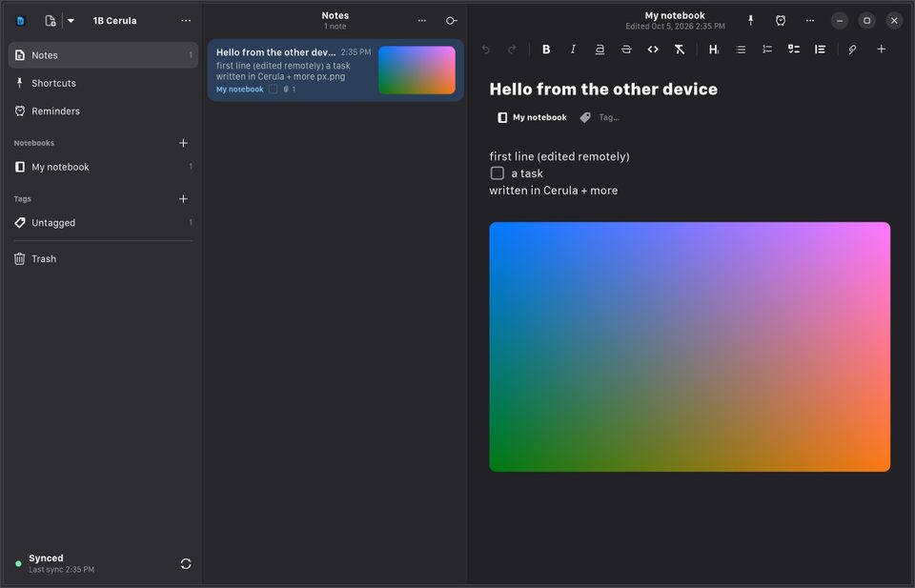Click the Tag... input field
The height and width of the screenshot is (588, 915).
(x=609, y=118)
